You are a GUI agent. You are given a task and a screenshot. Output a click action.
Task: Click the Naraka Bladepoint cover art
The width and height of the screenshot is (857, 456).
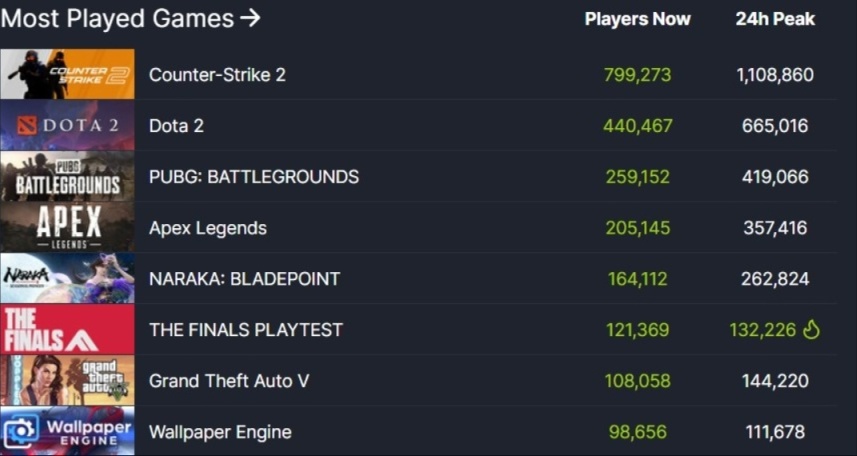point(67,279)
